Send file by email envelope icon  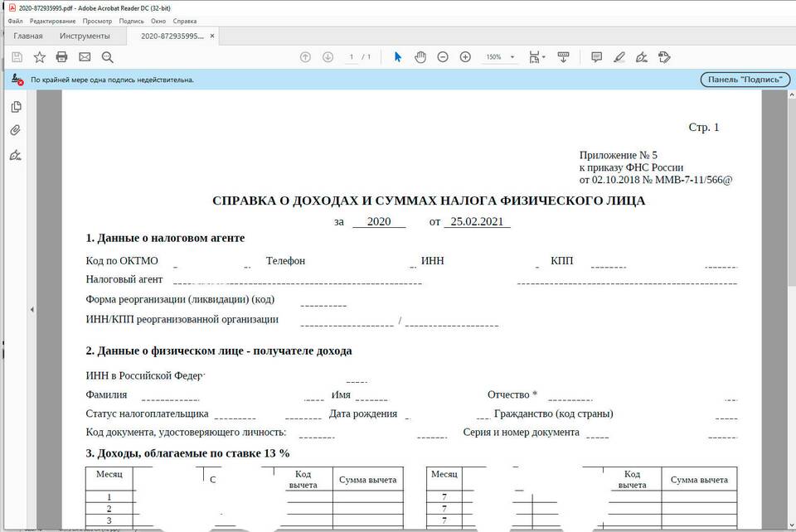[85, 57]
